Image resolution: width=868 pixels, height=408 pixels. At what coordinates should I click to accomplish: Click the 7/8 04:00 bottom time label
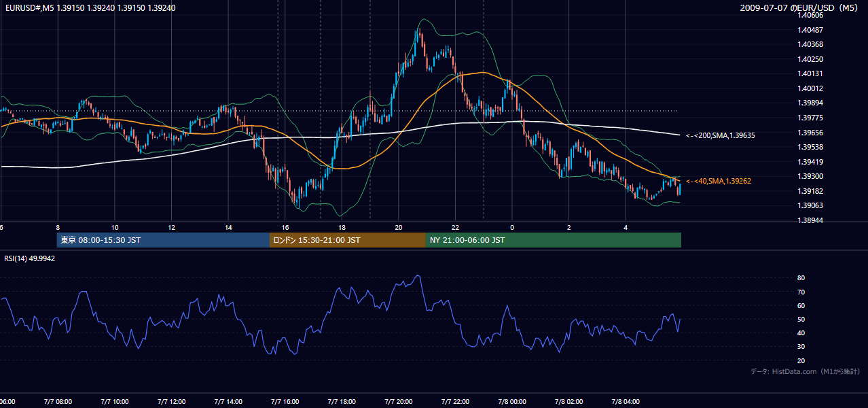[626, 402]
